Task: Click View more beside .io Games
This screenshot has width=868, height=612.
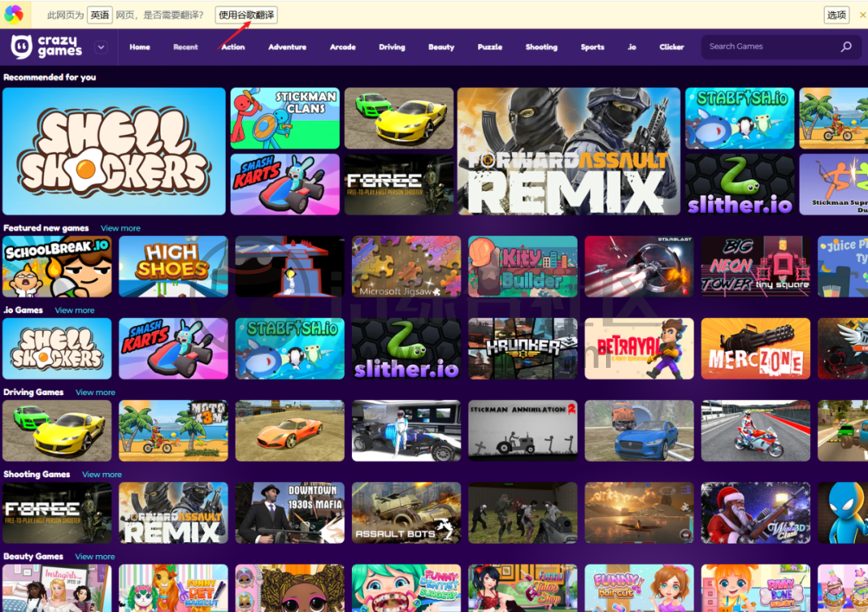Action: (75, 311)
